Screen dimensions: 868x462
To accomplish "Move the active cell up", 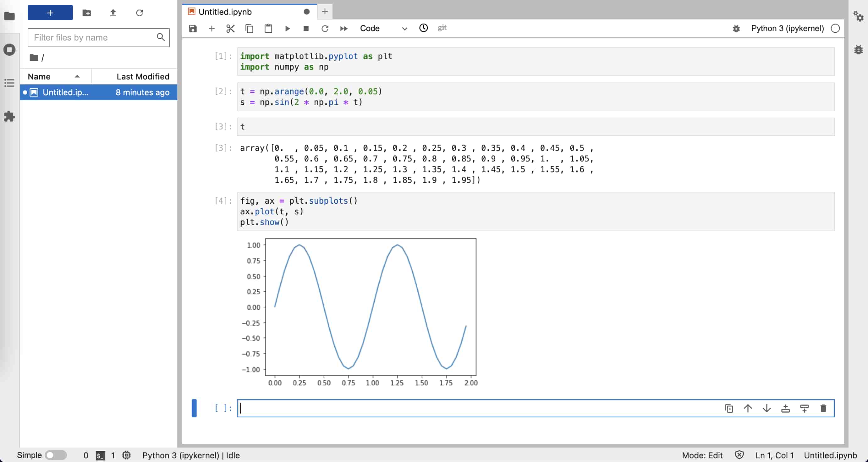I will click(x=748, y=409).
